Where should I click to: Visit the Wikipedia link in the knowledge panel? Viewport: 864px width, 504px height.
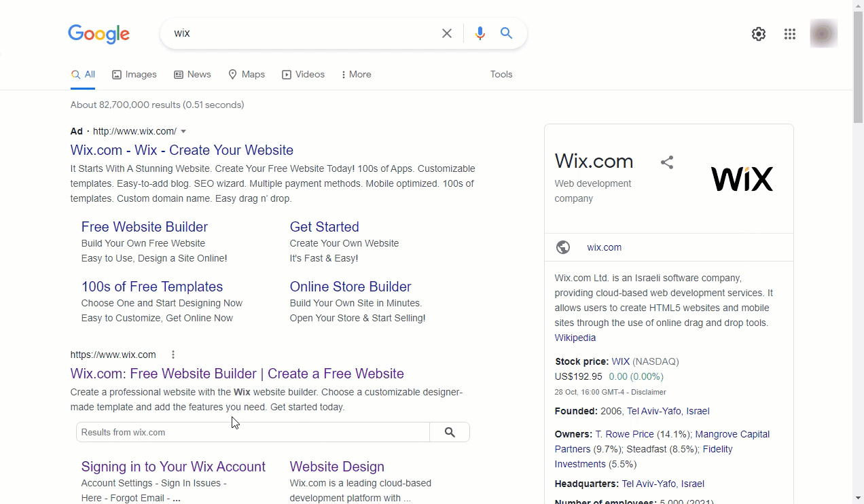tap(575, 338)
